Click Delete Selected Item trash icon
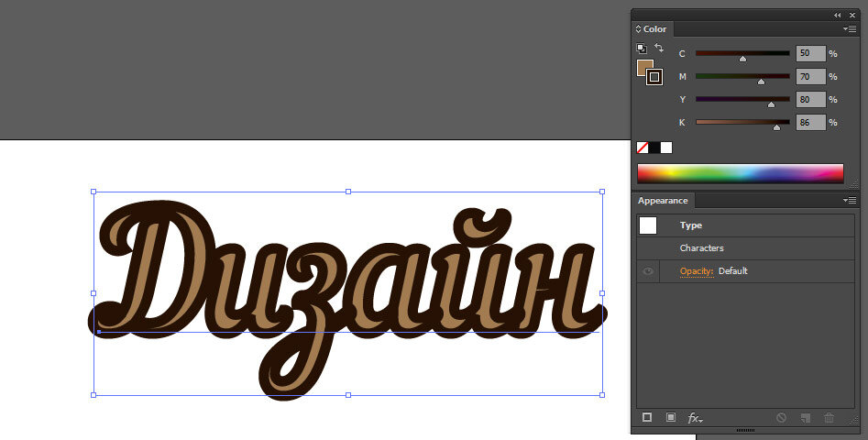 [830, 418]
